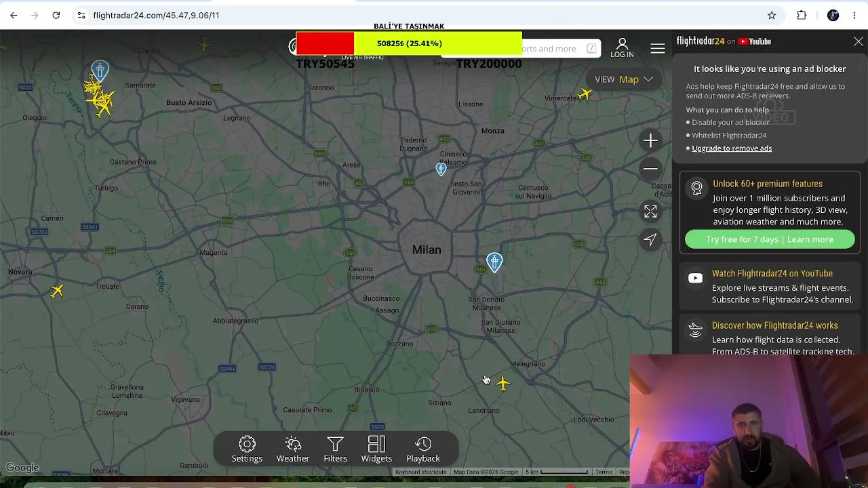Click the Castano Primo label
The image size is (868, 488).
tap(133, 162)
